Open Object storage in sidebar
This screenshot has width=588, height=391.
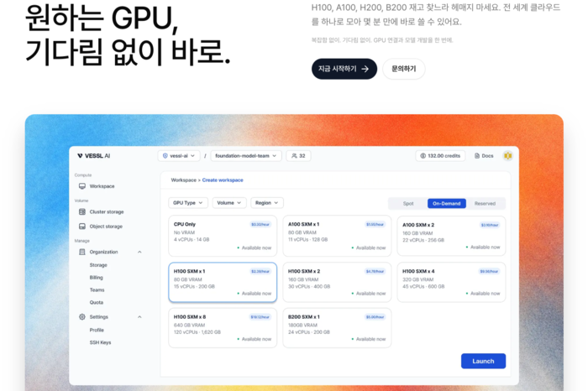(106, 227)
